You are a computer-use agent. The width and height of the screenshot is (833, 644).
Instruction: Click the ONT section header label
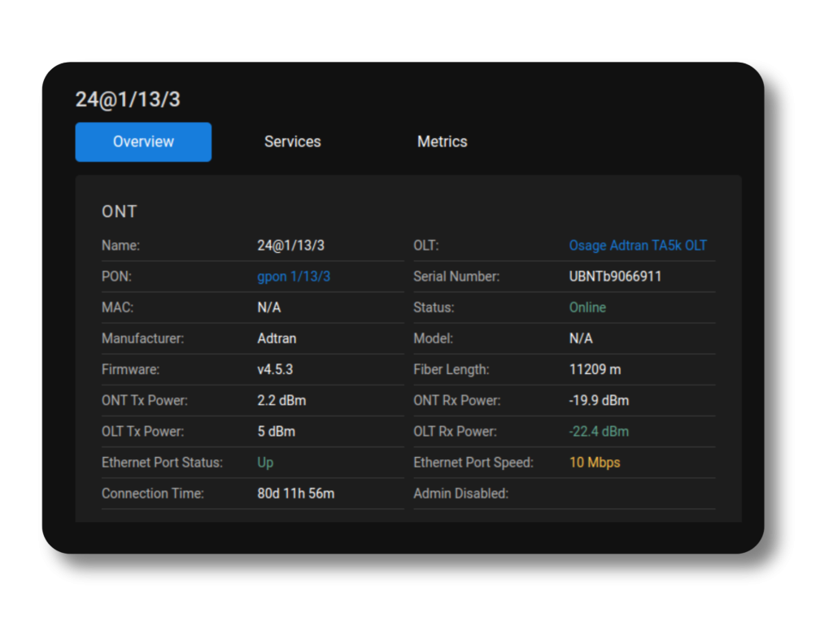click(x=119, y=211)
